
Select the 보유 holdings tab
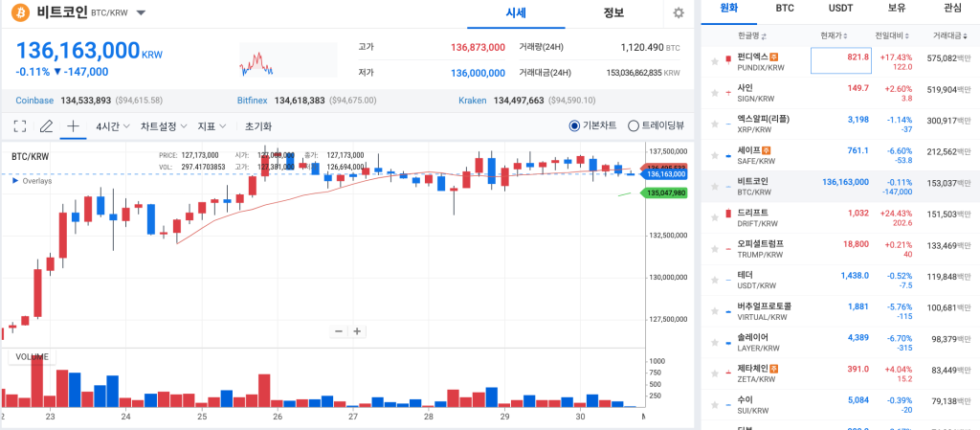(x=896, y=9)
